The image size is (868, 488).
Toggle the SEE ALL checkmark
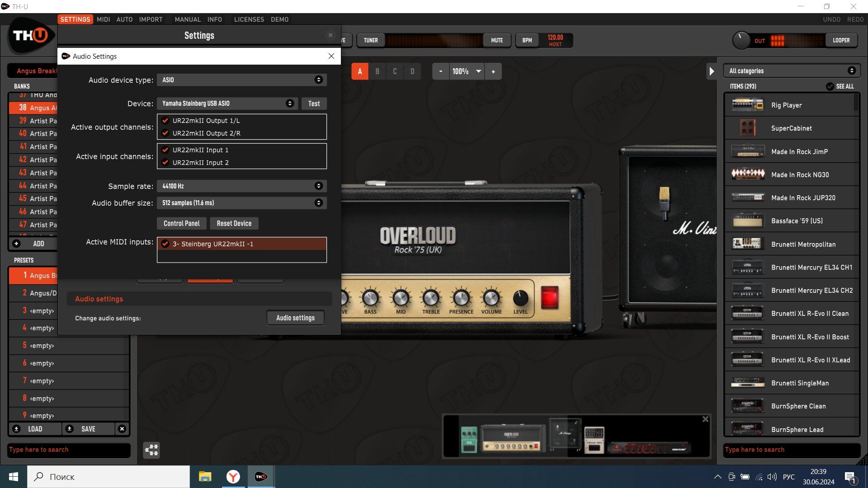pos(830,86)
